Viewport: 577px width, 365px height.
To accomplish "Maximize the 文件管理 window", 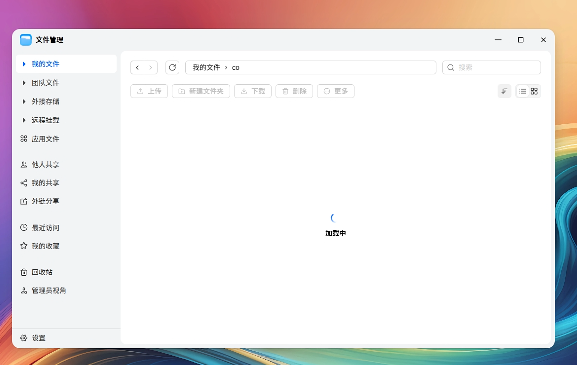I will [521, 40].
